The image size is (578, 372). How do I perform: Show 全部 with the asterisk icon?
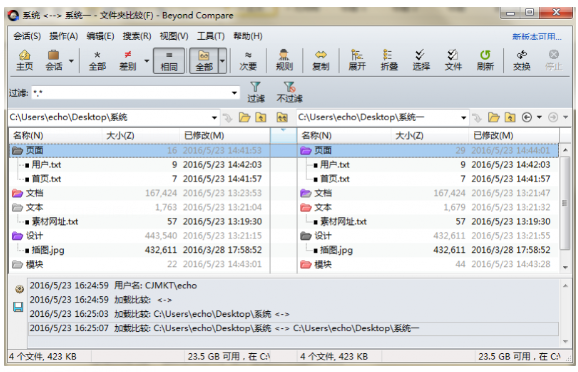97,60
